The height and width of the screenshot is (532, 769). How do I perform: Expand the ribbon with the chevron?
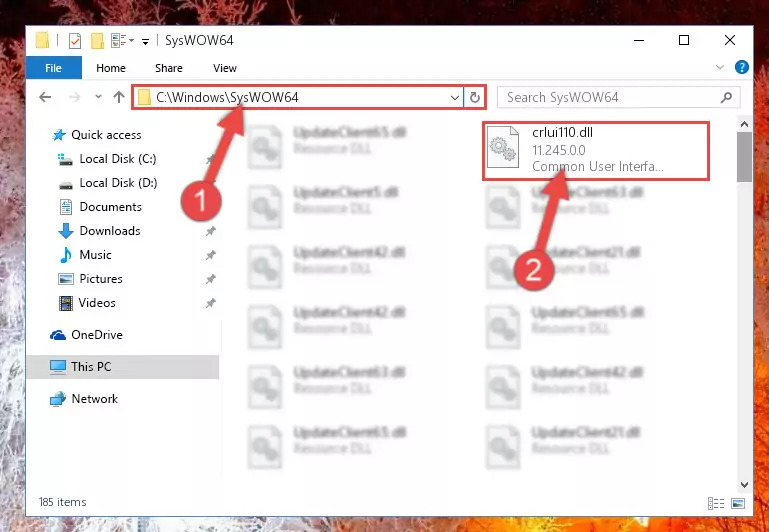(x=719, y=67)
